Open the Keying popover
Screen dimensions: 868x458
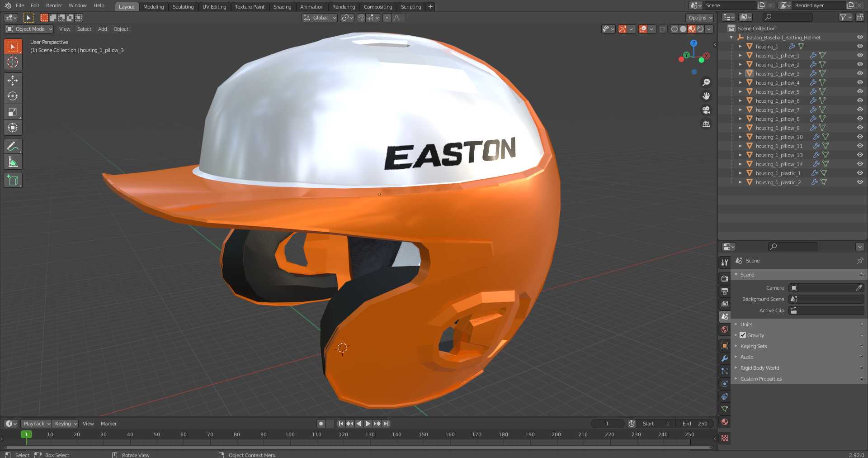pyautogui.click(x=65, y=424)
